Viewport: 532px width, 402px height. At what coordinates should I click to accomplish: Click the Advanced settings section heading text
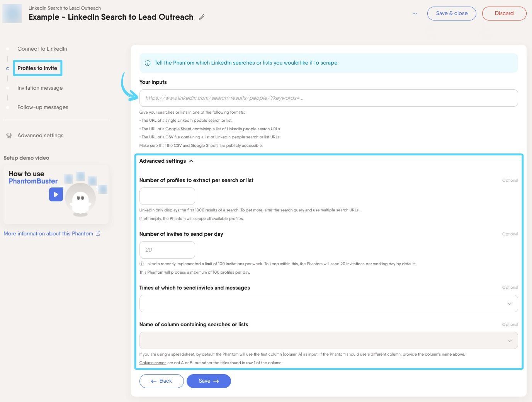click(162, 161)
